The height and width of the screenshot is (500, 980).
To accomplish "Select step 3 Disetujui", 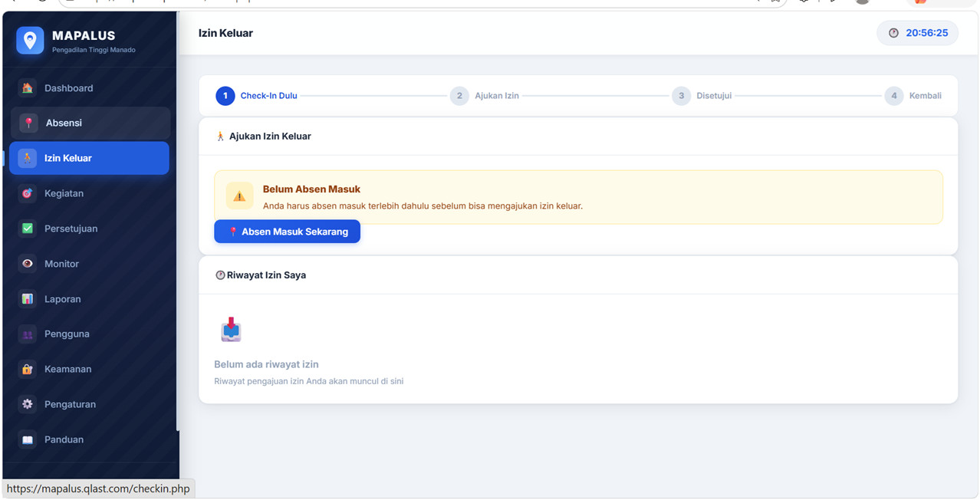I will point(702,96).
